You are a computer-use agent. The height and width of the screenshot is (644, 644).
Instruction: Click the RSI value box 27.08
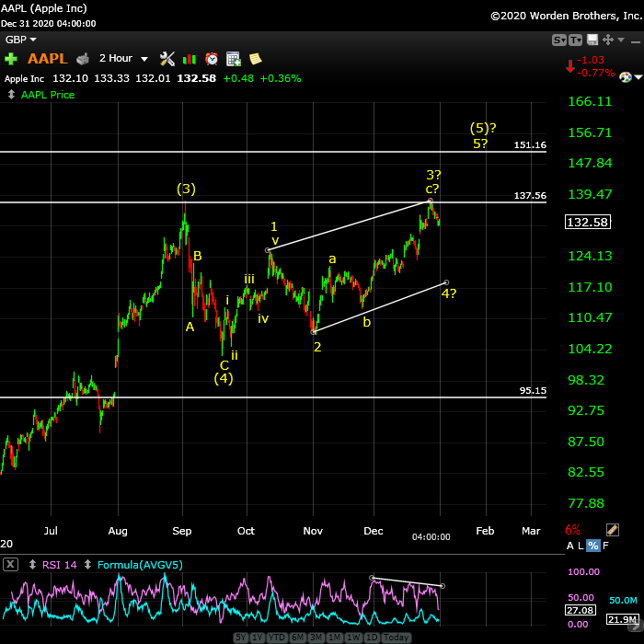coord(580,610)
